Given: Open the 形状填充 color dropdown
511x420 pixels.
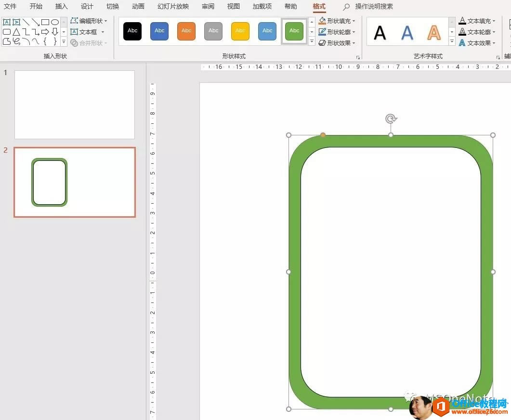Looking at the screenshot, I should point(354,21).
